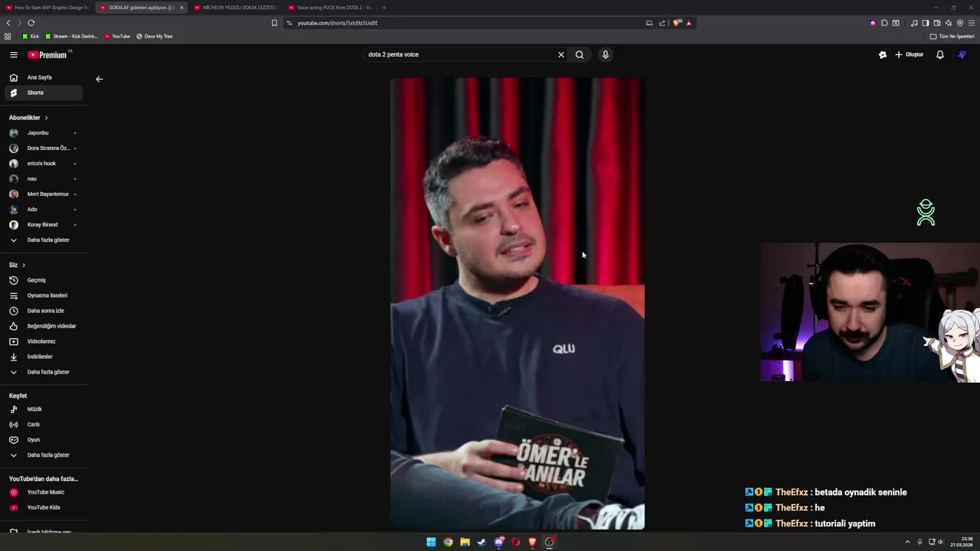Open Videolarınız in sidebar
The height and width of the screenshot is (551, 980).
click(44, 341)
